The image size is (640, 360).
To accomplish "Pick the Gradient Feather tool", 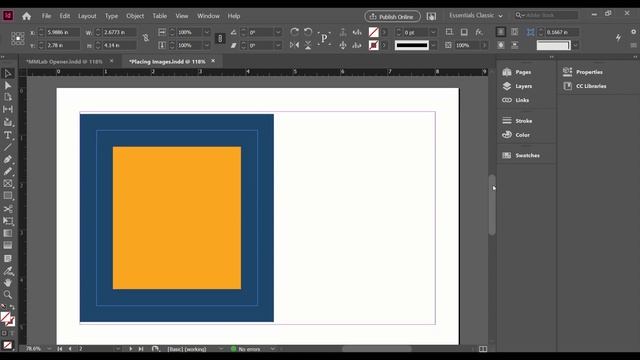I will point(7,245).
